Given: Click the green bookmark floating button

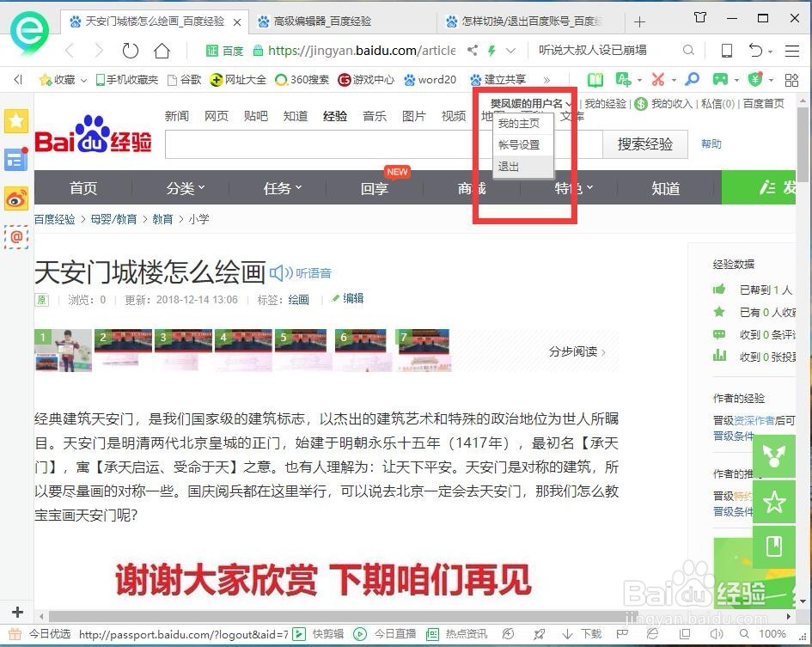Looking at the screenshot, I should coord(773,547).
